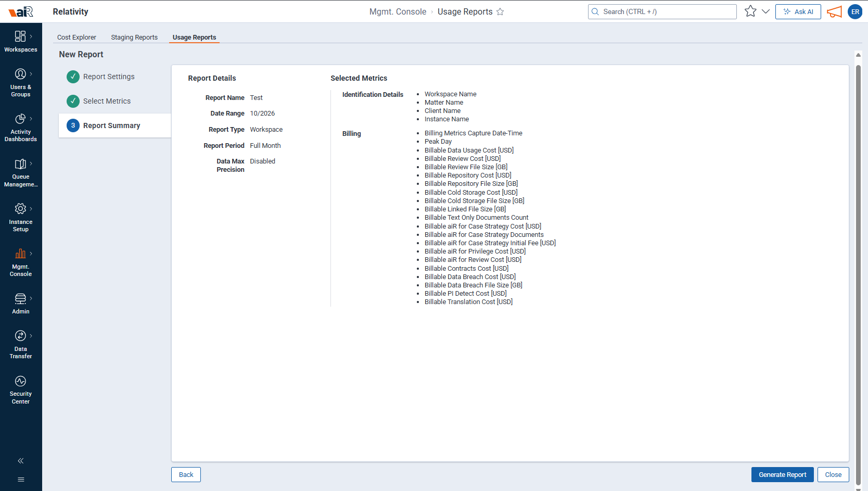
Task: Select the Report Summary step
Action: [114, 125]
